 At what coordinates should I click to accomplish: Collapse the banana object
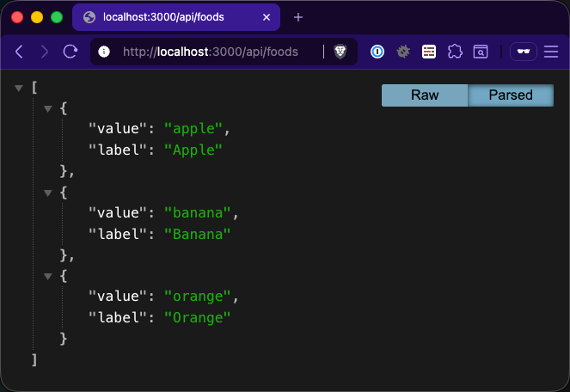click(48, 193)
